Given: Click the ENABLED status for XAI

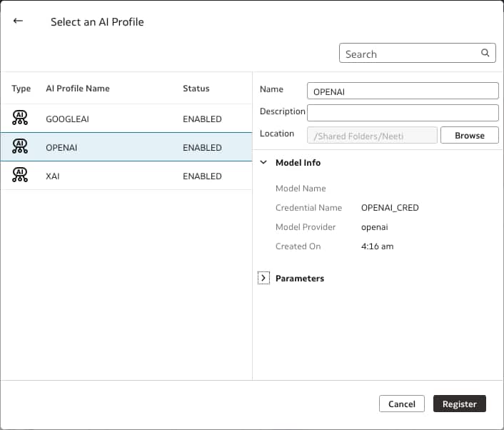Looking at the screenshot, I should point(202,176).
